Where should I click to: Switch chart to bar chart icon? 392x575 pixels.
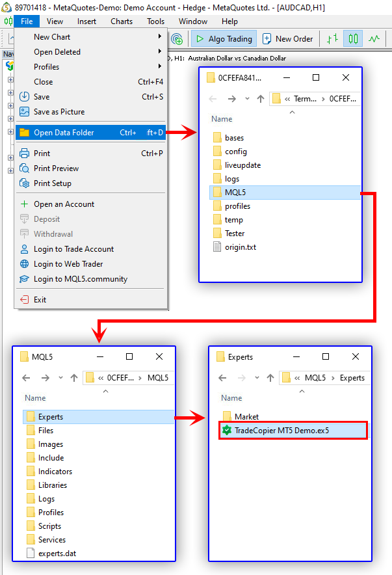pos(332,38)
